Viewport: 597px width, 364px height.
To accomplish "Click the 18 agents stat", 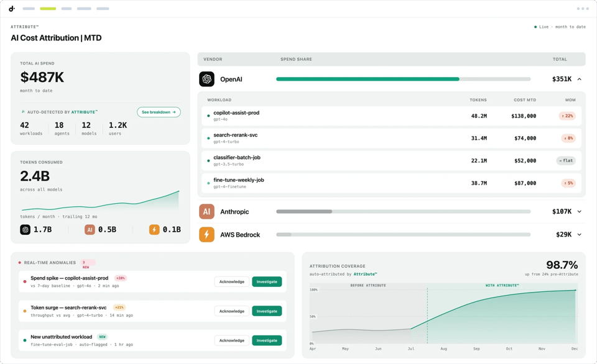I will pos(62,128).
